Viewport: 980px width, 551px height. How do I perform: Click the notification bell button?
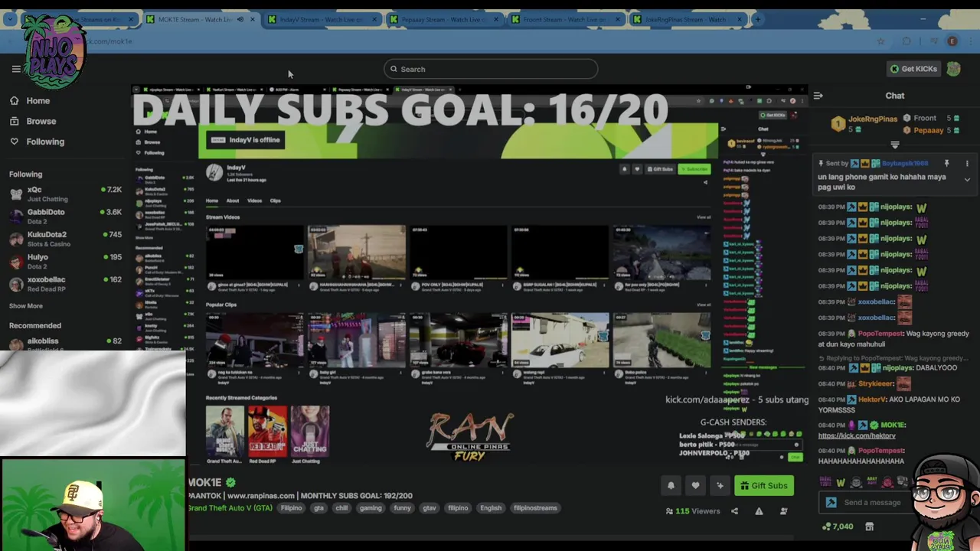coord(671,485)
